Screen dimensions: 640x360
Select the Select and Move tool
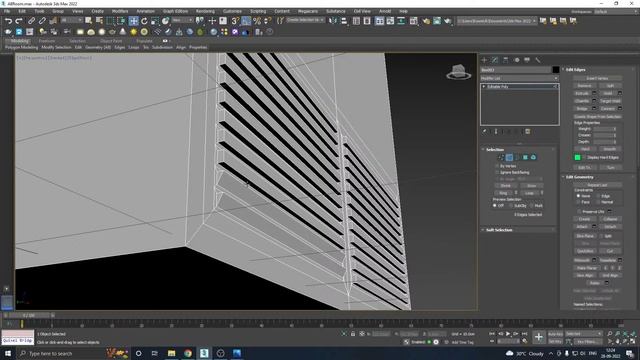(x=133, y=21)
